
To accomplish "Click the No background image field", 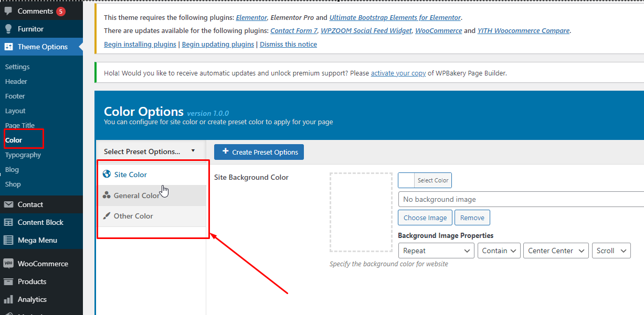I will 521,199.
